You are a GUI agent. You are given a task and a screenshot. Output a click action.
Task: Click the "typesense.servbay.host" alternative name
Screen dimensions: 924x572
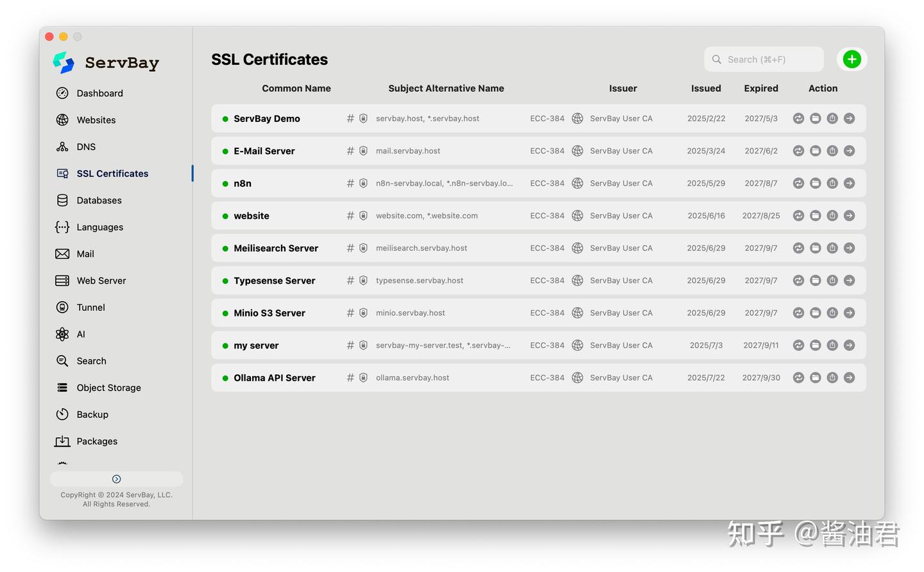tap(420, 281)
